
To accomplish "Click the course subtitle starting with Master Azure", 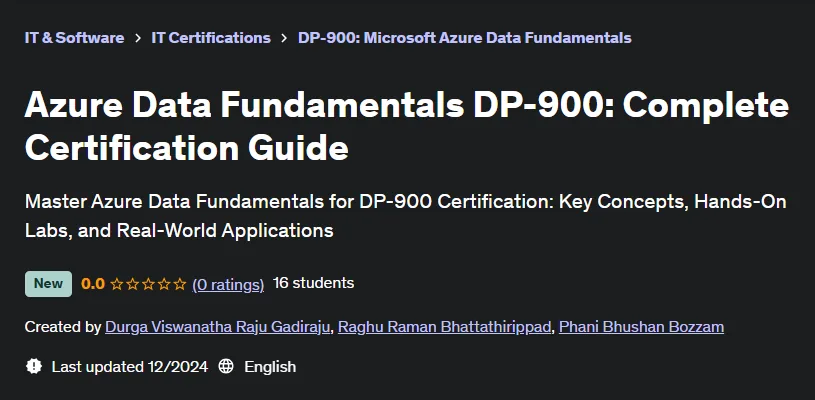I will [405, 216].
